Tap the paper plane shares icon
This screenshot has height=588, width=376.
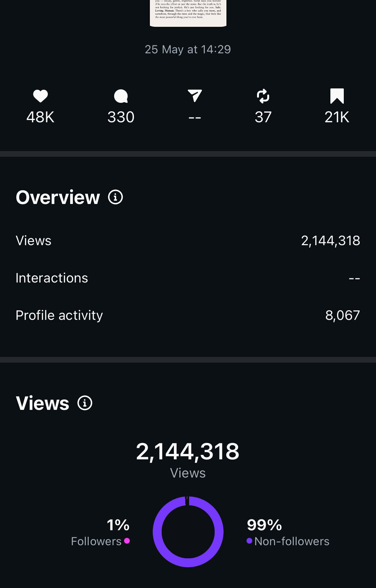[x=195, y=96]
